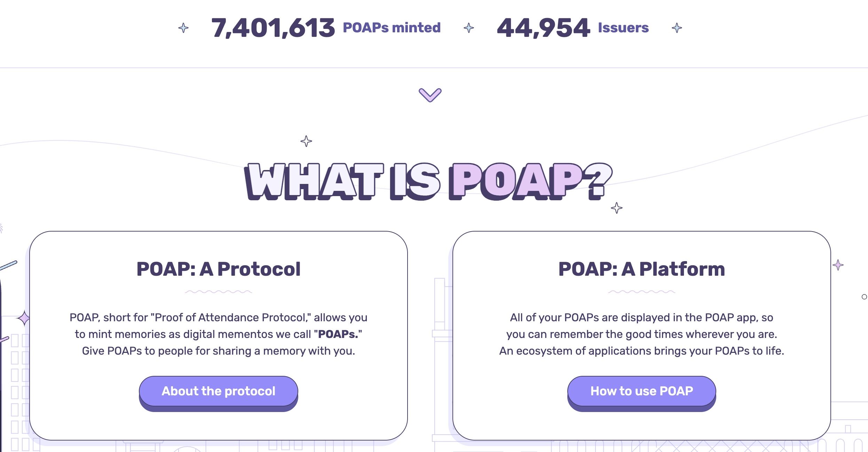
Task: Click the WHAT IS POAP? heading
Action: [428, 181]
